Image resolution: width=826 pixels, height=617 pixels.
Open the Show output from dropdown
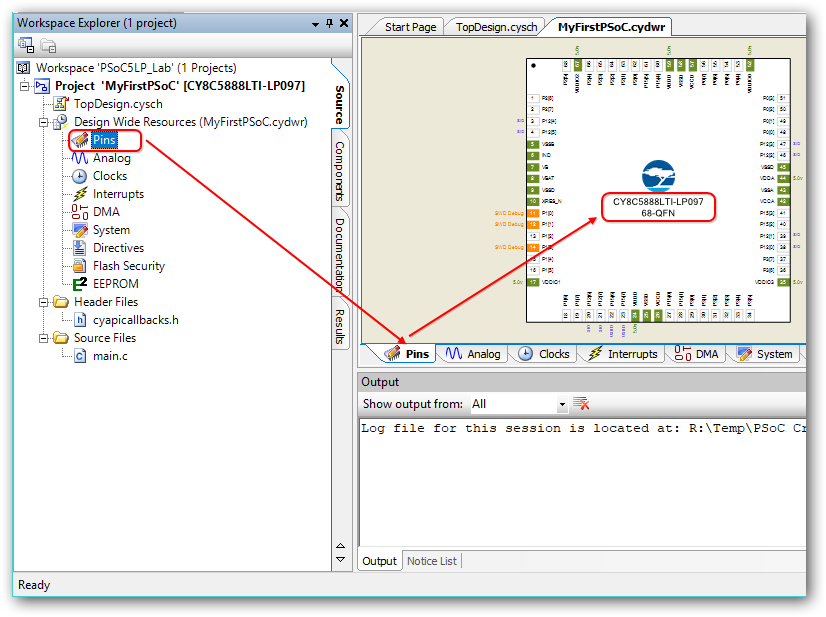562,404
